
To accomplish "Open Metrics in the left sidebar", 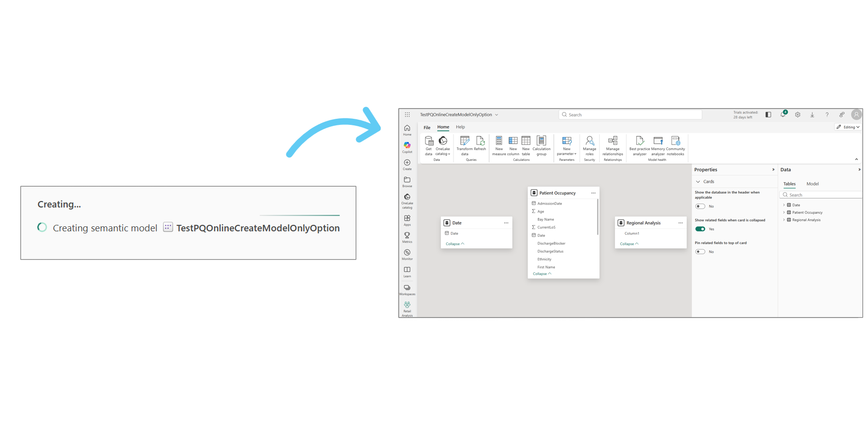I will point(407,238).
